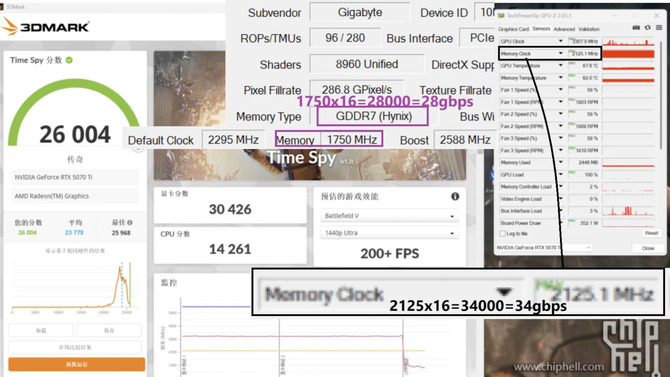Click the Default Clock field 2295 MHz
670x377 pixels.
(x=233, y=140)
